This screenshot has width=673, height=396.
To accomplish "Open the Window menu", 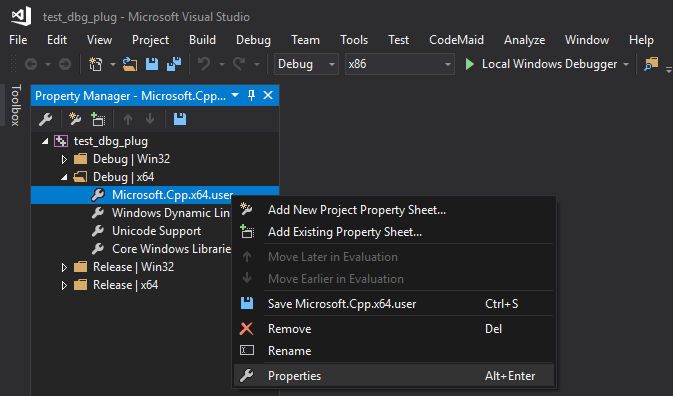I will [587, 40].
